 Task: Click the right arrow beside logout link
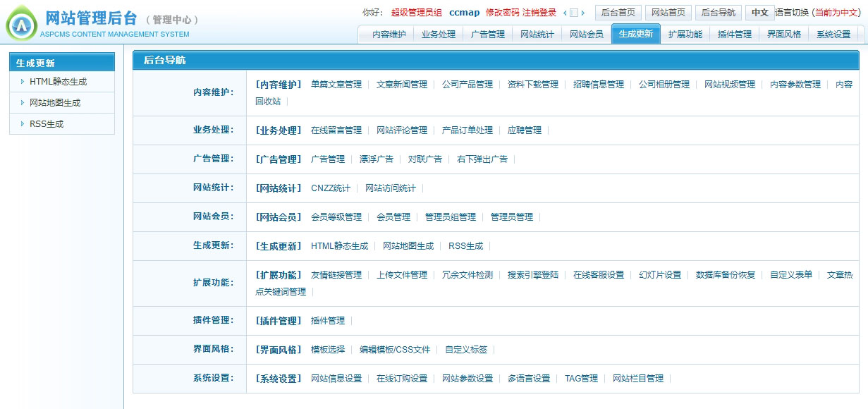pyautogui.click(x=583, y=13)
